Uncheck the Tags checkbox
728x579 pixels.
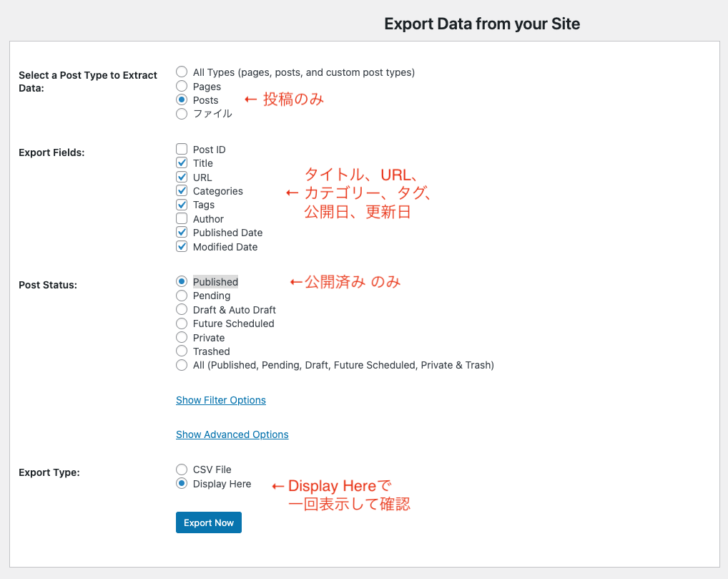(182, 205)
